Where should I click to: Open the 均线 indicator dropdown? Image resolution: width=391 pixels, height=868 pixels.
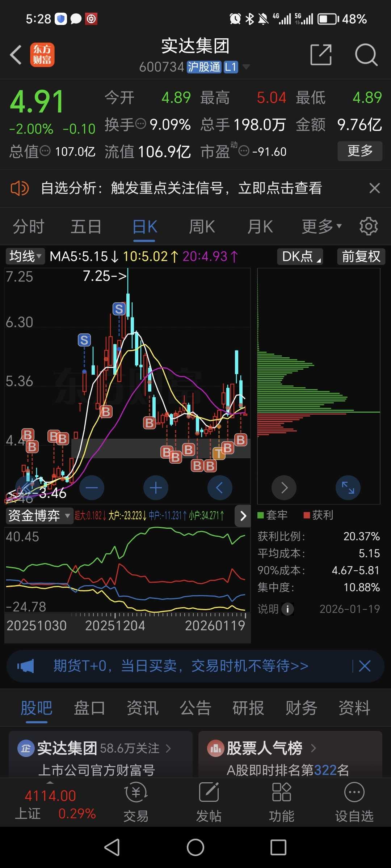[25, 256]
